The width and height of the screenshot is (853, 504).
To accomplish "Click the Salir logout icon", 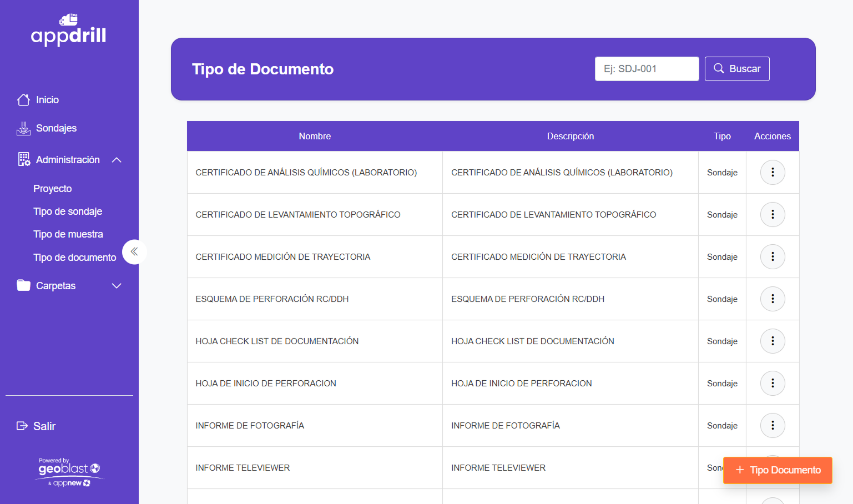I will click(x=22, y=426).
